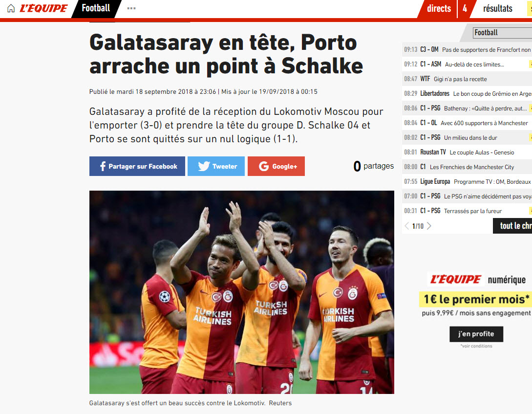Click the home icon beside L'Équipe logo

pyautogui.click(x=11, y=8)
